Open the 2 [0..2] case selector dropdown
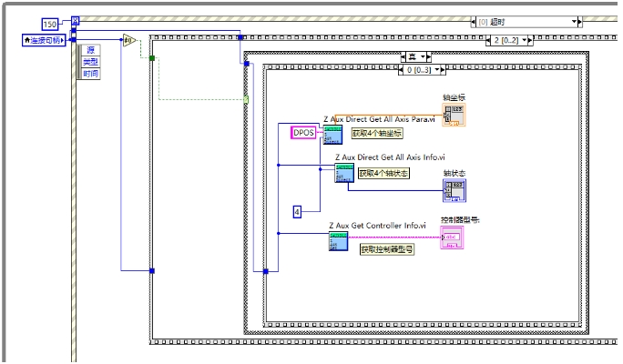623x364 pixels. (x=524, y=40)
